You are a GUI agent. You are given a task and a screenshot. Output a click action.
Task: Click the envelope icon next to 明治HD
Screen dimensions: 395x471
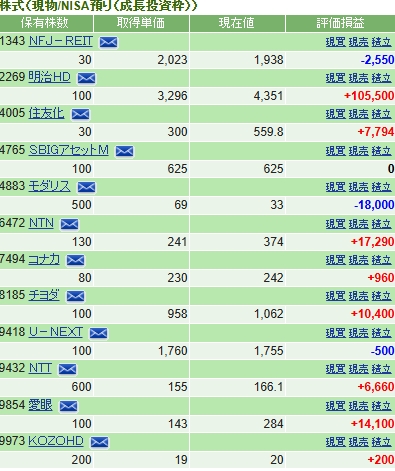(86, 78)
